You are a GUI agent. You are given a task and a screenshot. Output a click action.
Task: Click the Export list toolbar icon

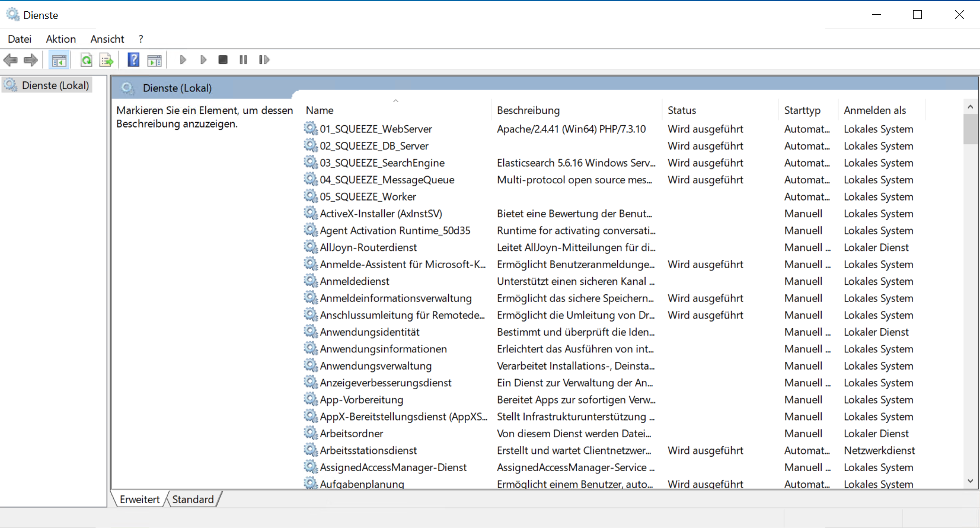click(106, 60)
